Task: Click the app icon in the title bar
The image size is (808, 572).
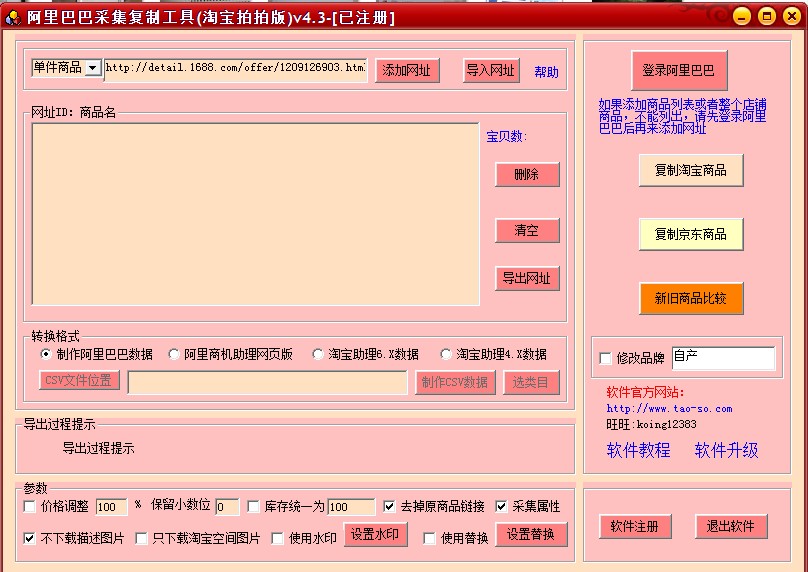Action: coord(12,17)
